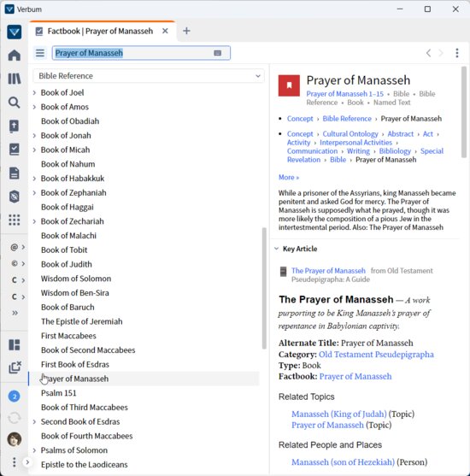Open the Manasseh (son of Hezekiah) person link

[x=343, y=462]
